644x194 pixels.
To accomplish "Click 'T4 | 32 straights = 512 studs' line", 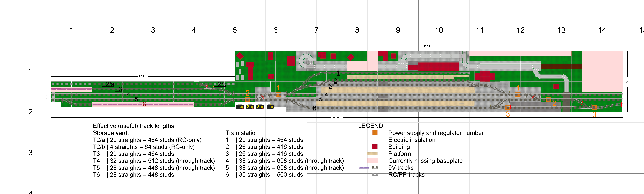I will pyautogui.click(x=154, y=161).
